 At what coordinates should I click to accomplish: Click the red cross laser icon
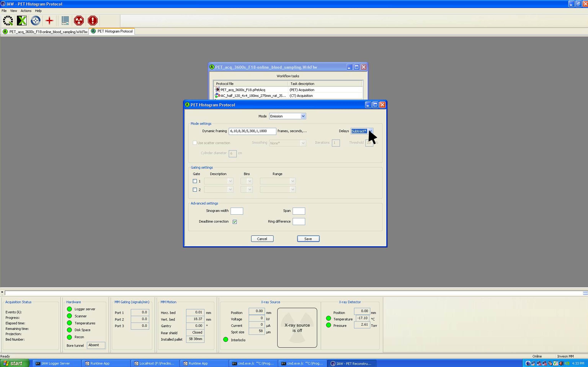point(49,21)
